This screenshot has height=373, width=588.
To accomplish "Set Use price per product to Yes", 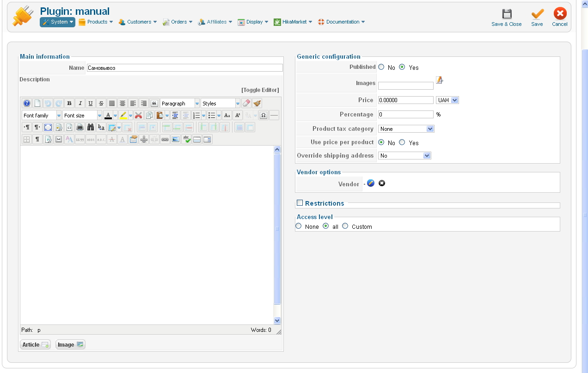I will 402,142.
